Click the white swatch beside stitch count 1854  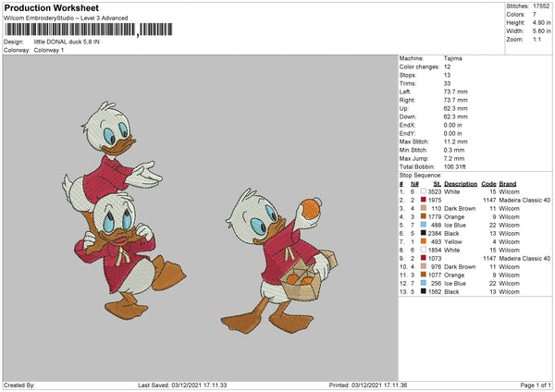(423, 250)
